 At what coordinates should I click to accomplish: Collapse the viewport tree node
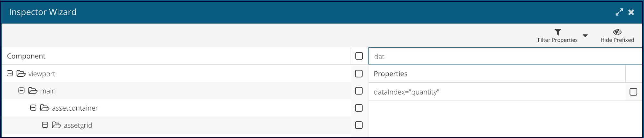pos(10,74)
